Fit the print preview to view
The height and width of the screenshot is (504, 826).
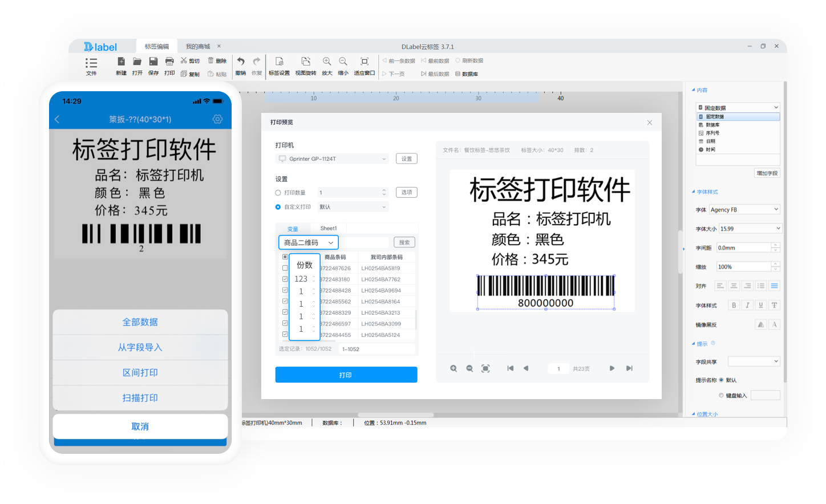pyautogui.click(x=485, y=369)
